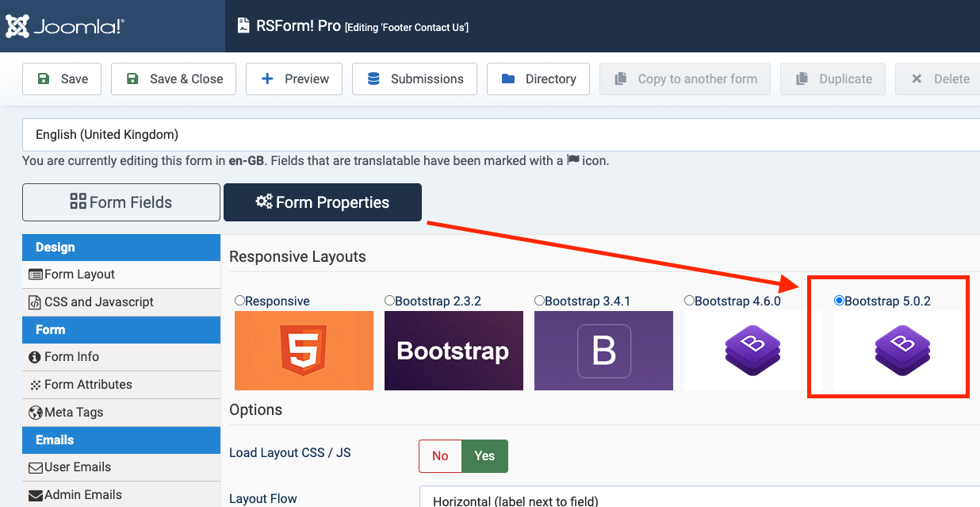Click the HTML5 Responsive layout thumbnail
Screen dimensions: 980x507
pos(304,351)
